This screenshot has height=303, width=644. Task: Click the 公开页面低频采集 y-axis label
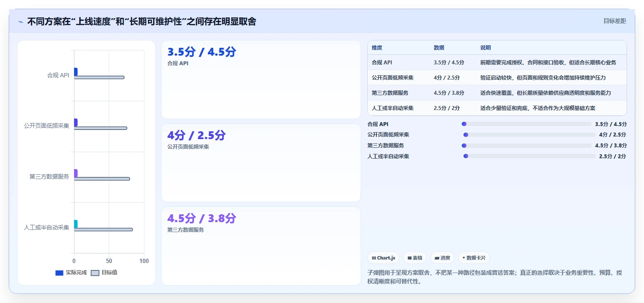(x=47, y=126)
